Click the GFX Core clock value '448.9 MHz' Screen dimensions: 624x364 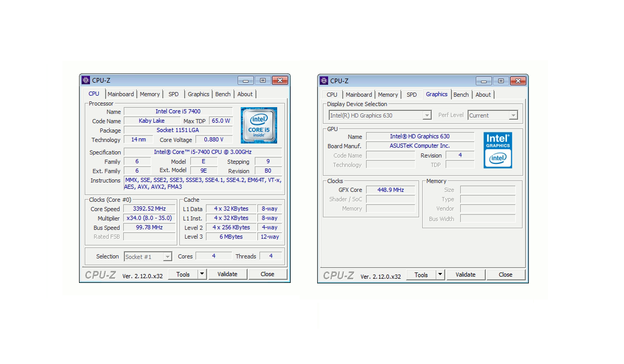coord(391,190)
